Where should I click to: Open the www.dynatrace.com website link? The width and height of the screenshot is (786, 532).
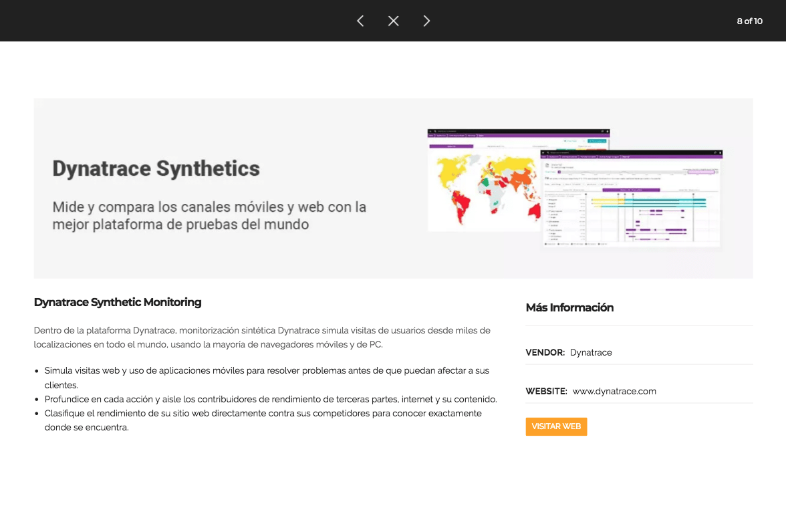click(x=614, y=391)
